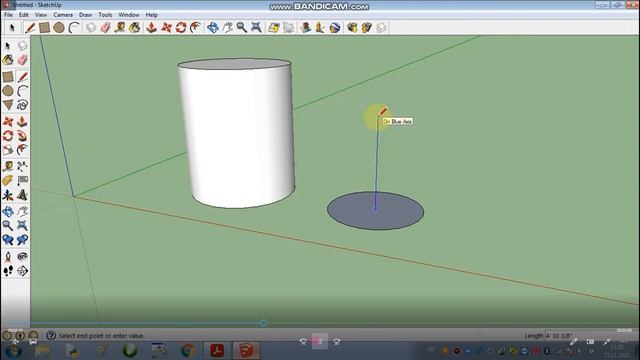The width and height of the screenshot is (640, 360).
Task: Activate the Arc tool in top toolbar
Action: (74, 27)
